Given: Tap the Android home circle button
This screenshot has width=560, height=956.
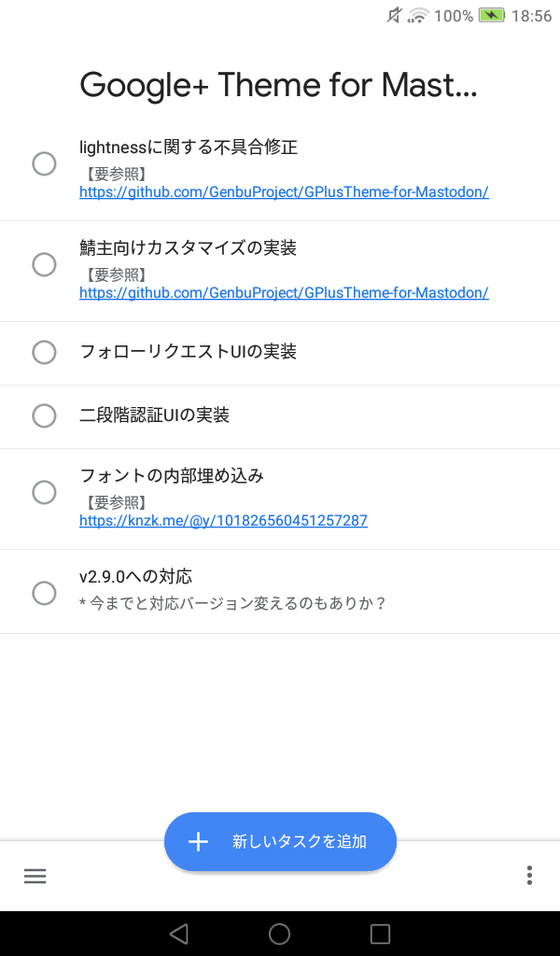Looking at the screenshot, I should point(279,934).
